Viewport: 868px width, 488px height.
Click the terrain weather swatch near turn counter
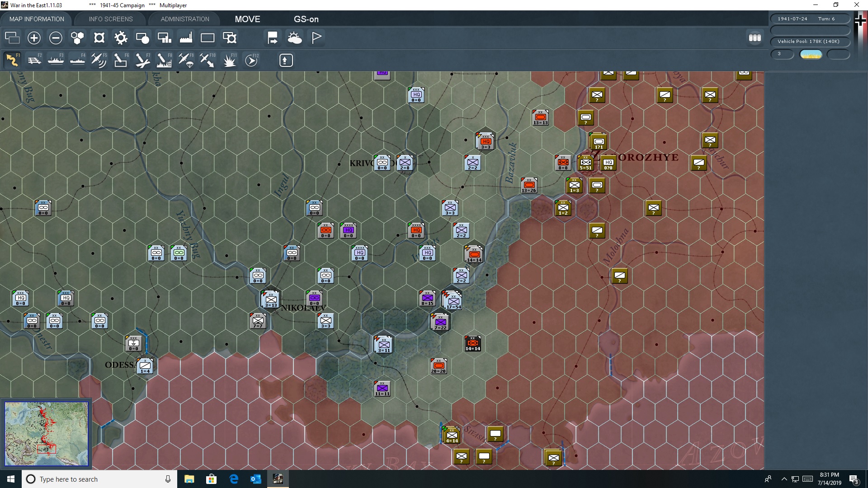click(811, 54)
